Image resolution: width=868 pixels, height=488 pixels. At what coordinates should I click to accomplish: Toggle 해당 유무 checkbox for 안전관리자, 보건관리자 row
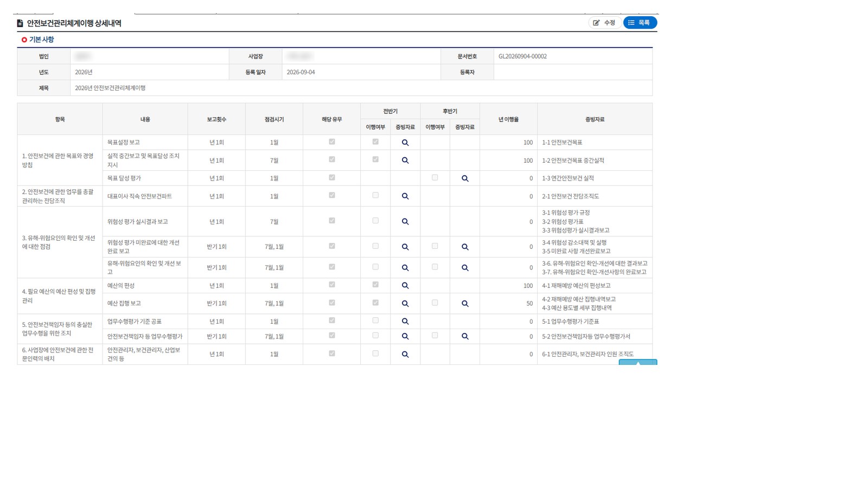[x=332, y=353]
